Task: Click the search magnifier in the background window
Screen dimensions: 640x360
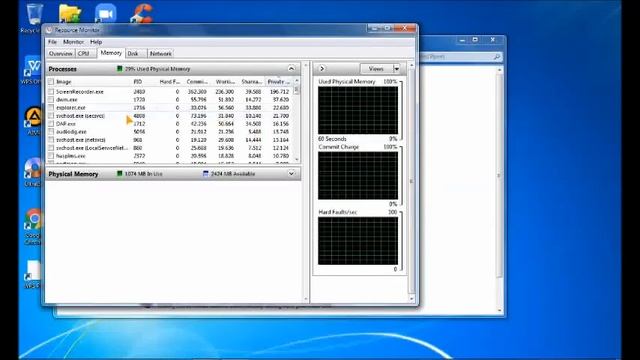Action: tap(497, 57)
